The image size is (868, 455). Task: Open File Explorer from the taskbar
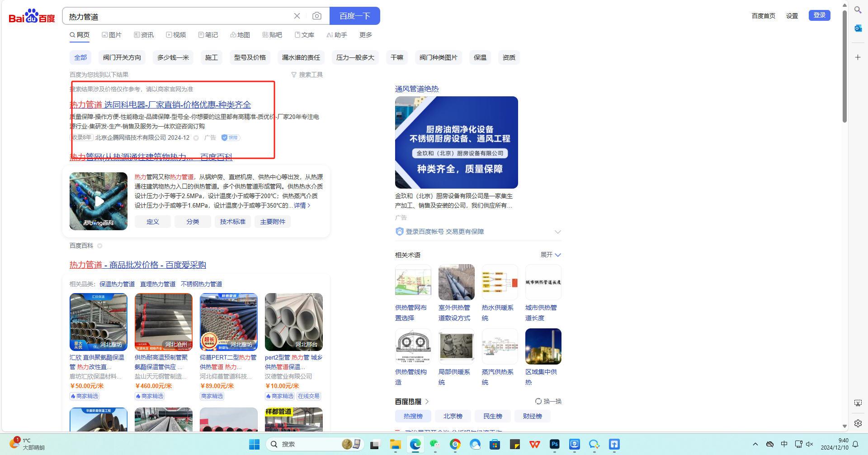coord(396,445)
